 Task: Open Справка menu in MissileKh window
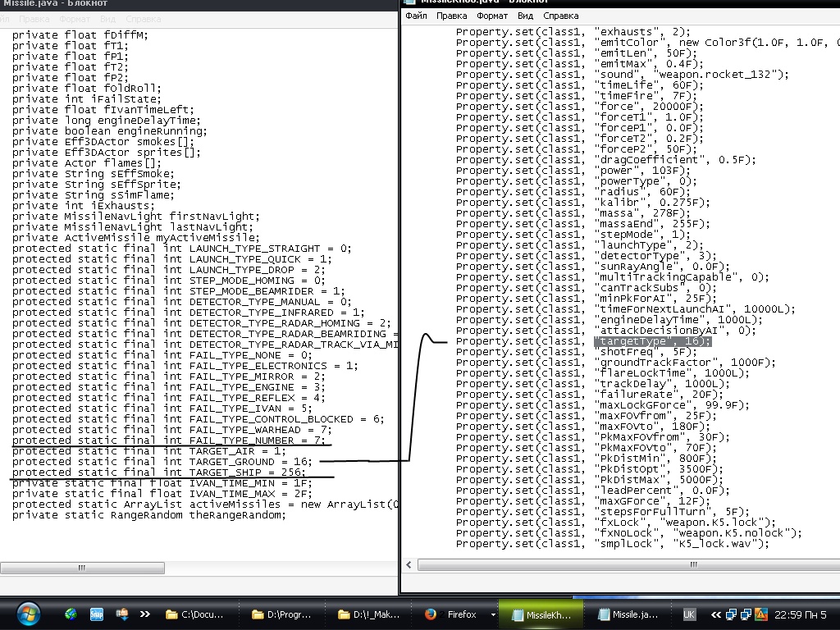pos(561,16)
